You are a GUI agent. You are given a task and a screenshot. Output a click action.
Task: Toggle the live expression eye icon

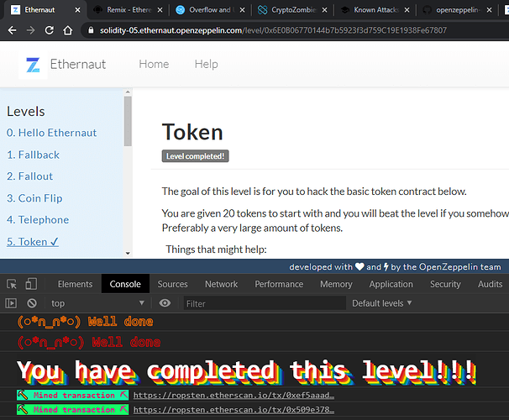tap(165, 303)
